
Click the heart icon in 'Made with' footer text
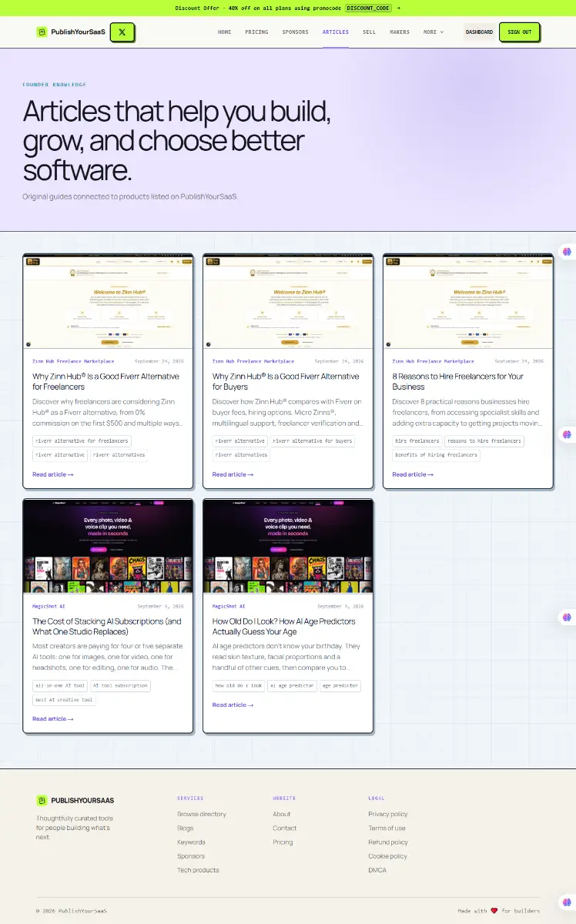(494, 911)
